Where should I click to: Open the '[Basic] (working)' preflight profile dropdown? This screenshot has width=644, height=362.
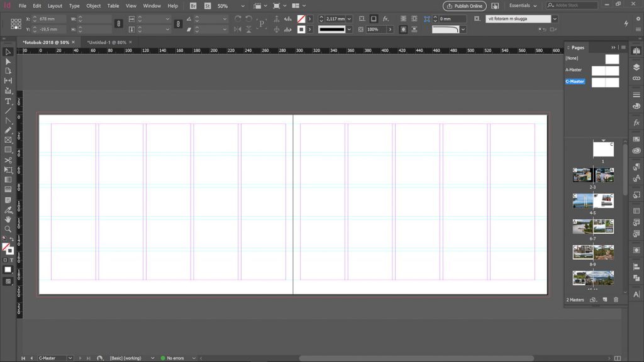pyautogui.click(x=152, y=358)
